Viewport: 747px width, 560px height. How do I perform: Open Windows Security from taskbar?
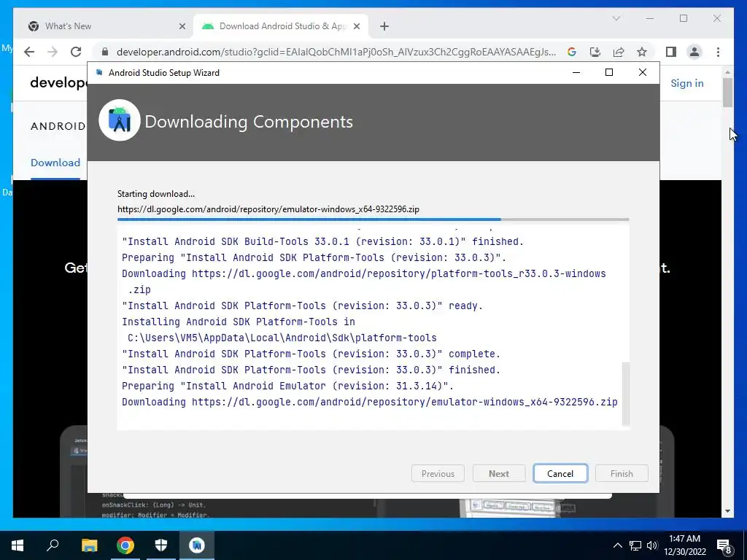(161, 545)
